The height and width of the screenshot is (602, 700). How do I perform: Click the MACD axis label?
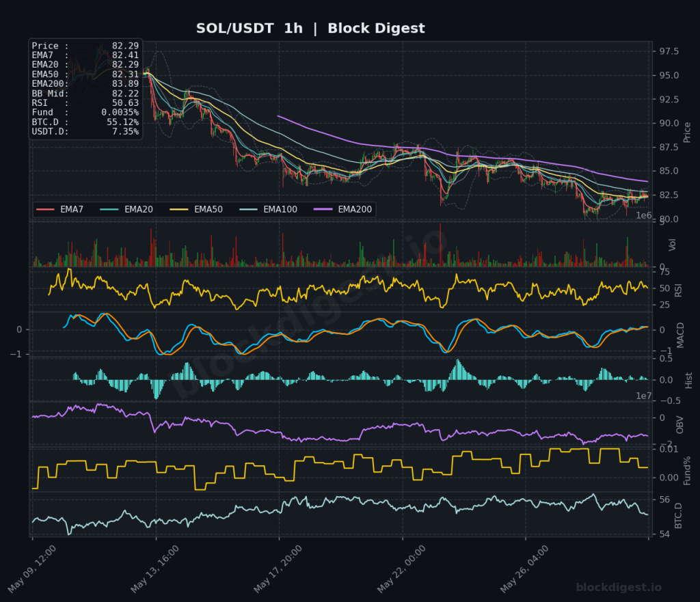[680, 335]
